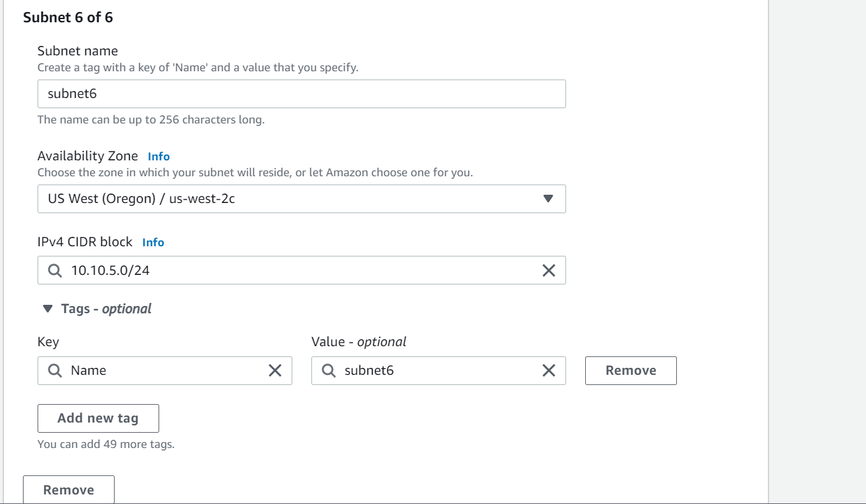The height and width of the screenshot is (504, 866).
Task: Click the Add new tag button
Action: (98, 418)
